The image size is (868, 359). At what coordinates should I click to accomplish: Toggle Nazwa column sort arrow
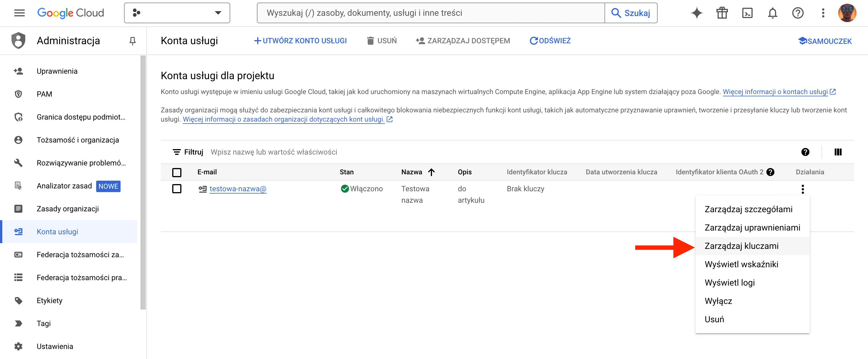pos(431,172)
